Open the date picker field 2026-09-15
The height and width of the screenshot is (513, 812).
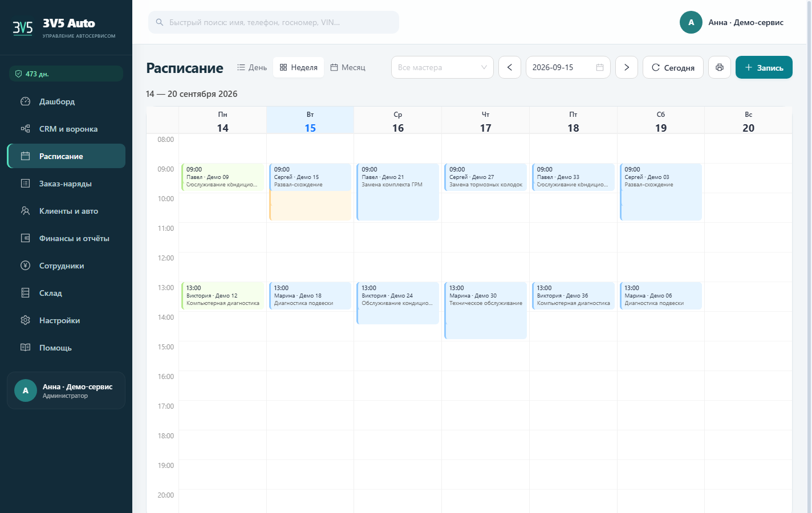coord(568,67)
